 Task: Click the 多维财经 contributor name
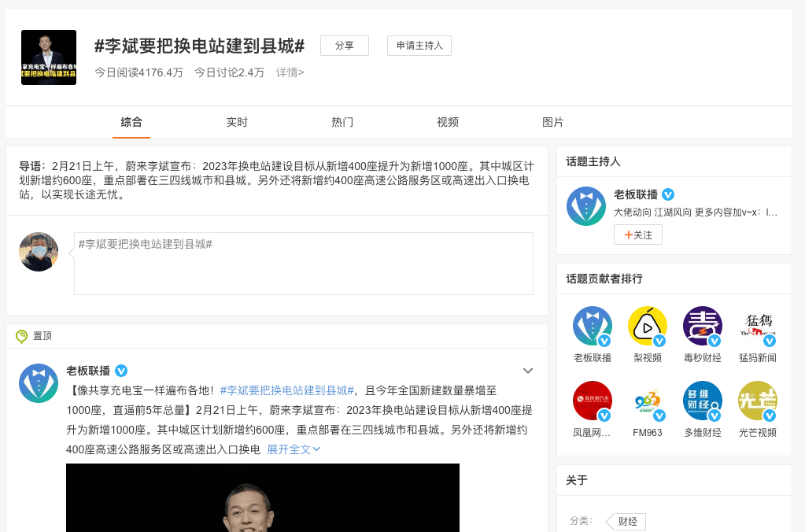[x=703, y=433]
